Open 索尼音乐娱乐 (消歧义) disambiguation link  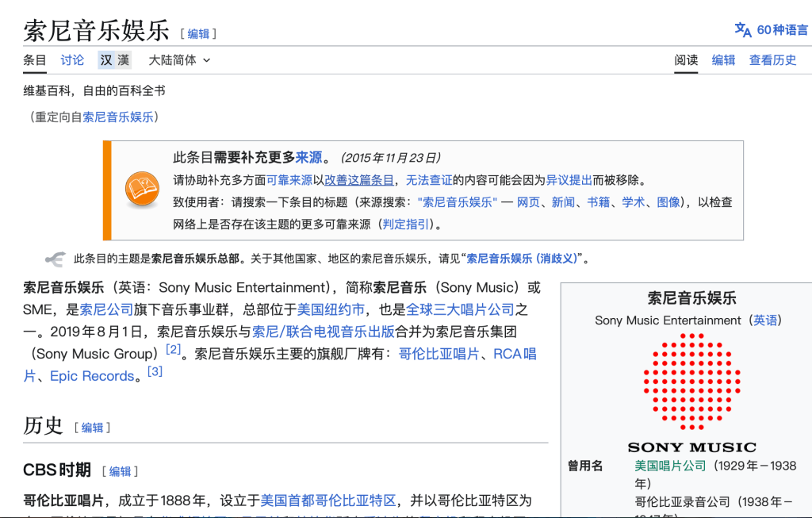(x=522, y=259)
